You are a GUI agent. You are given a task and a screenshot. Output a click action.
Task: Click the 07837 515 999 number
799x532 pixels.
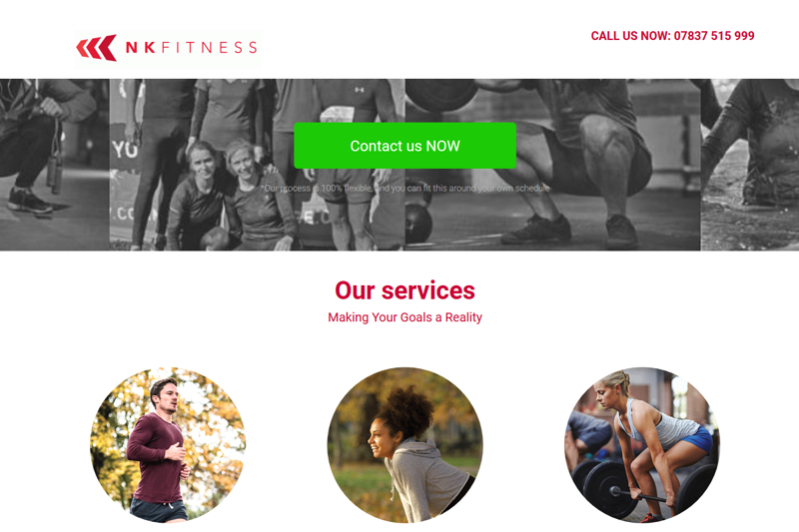[x=714, y=36]
